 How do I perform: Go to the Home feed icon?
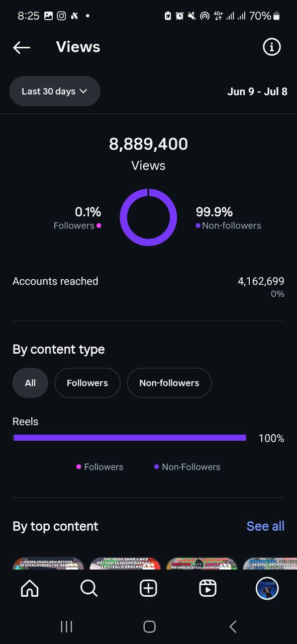point(30,588)
